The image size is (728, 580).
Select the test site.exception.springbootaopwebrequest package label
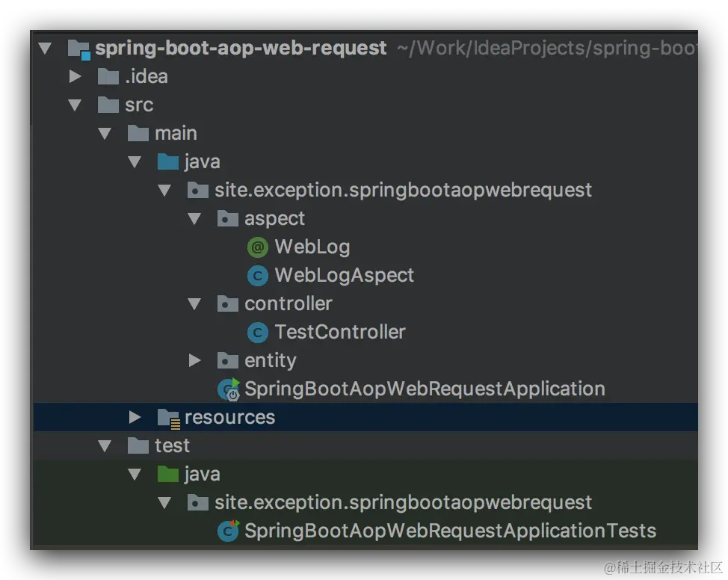(x=403, y=503)
